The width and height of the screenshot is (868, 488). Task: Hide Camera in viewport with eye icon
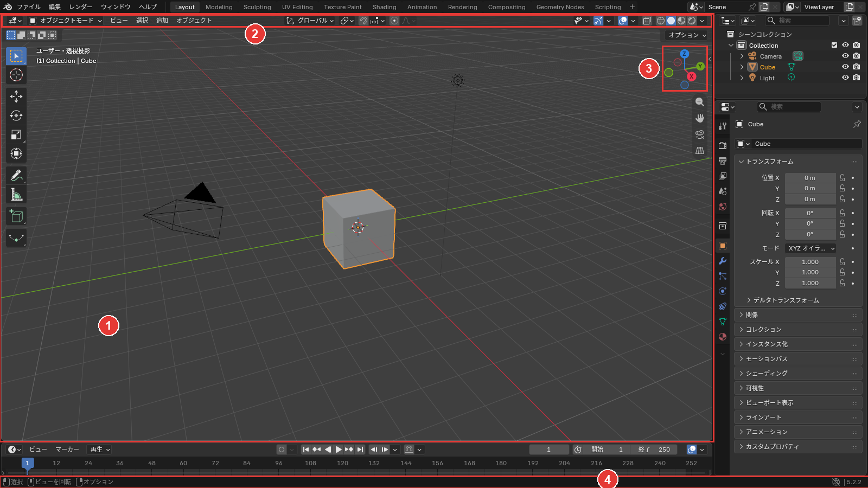coord(845,56)
